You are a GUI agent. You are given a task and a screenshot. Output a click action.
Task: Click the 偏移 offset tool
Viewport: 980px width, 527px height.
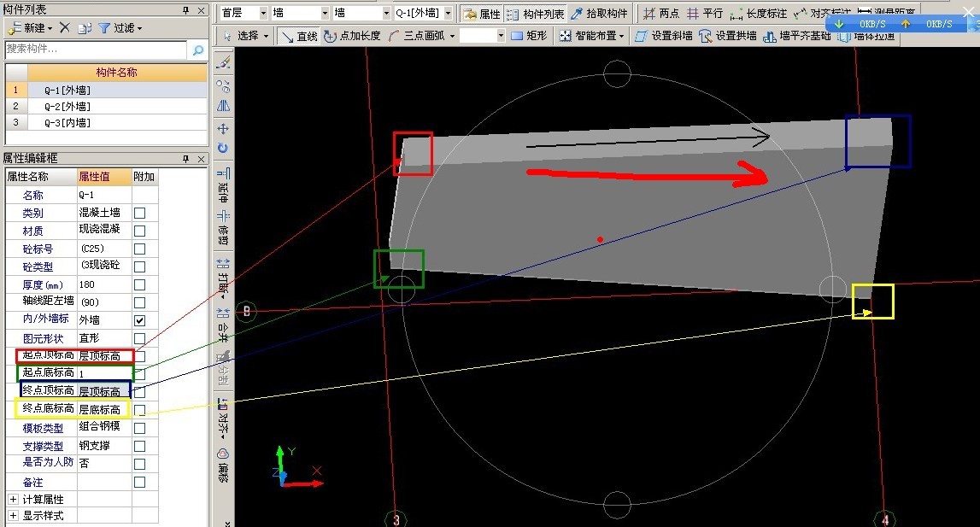click(223, 465)
